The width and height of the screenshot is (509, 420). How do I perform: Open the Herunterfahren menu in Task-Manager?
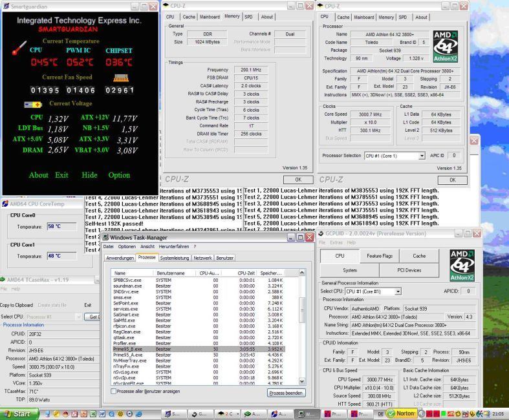[174, 246]
